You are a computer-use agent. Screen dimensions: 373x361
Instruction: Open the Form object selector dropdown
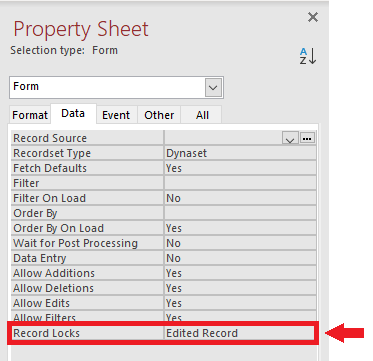(x=213, y=88)
